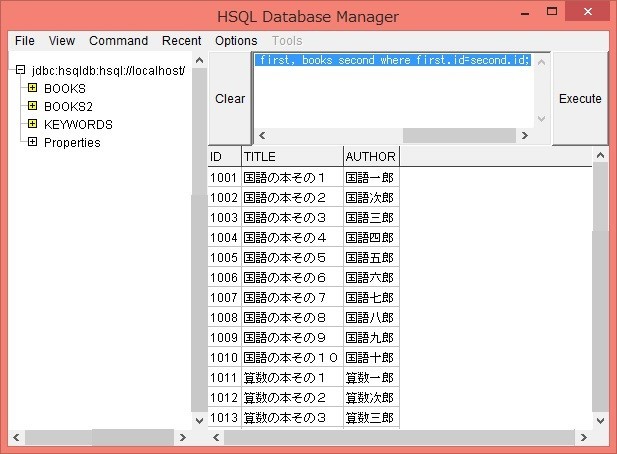Click the SQL editor scroll left arrow
617x454 pixels.
click(262, 136)
